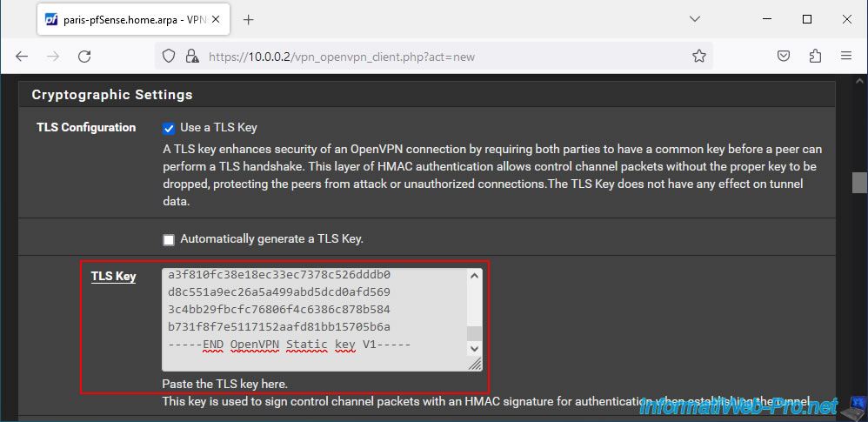The width and height of the screenshot is (868, 422).
Task: Enable Automatically generate a TLS Key
Action: coord(169,240)
